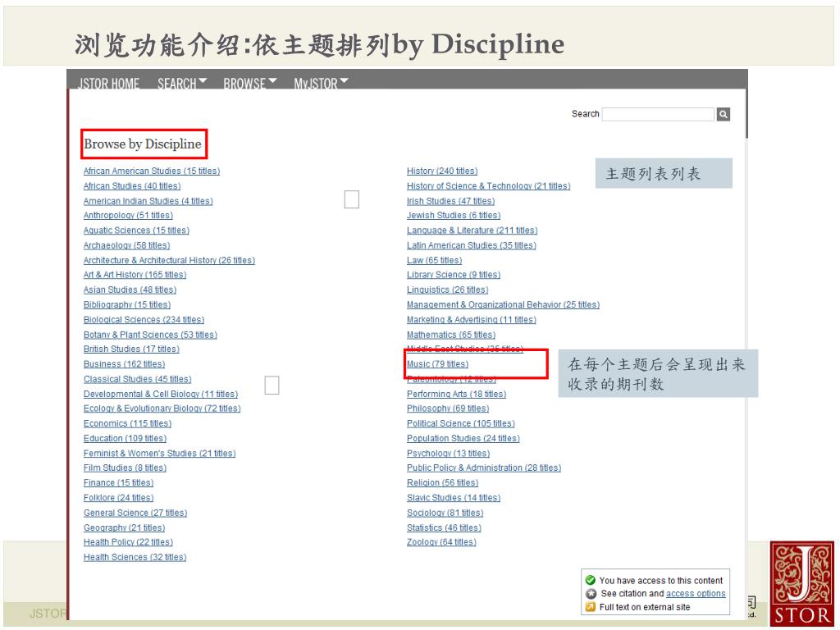
Task: Open African American Studies (15 titles)
Action: click(x=152, y=171)
